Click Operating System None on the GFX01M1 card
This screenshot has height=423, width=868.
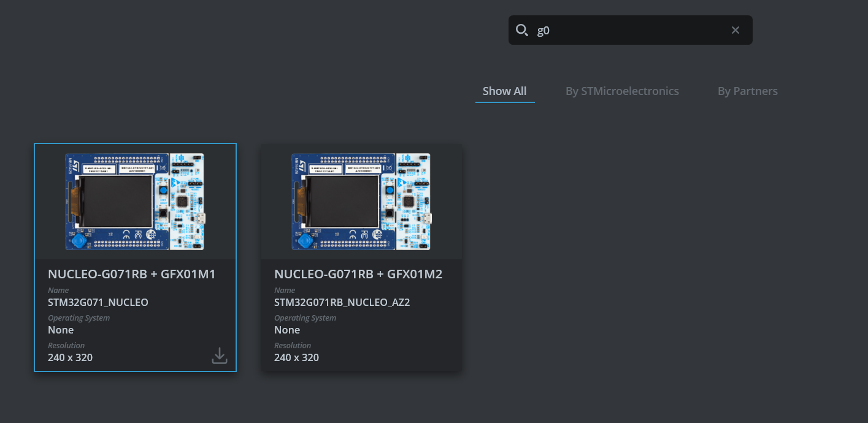[61, 329]
